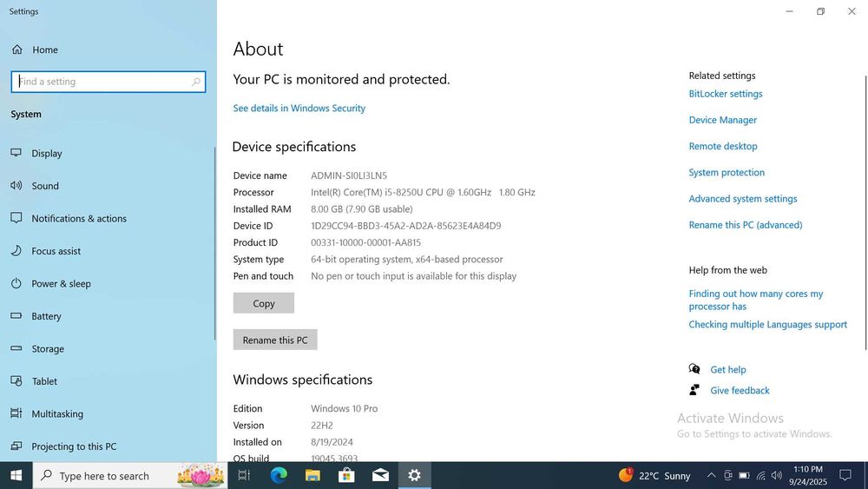Viewport: 868px width, 489px height.
Task: Click the volume tray icon
Action: (777, 476)
